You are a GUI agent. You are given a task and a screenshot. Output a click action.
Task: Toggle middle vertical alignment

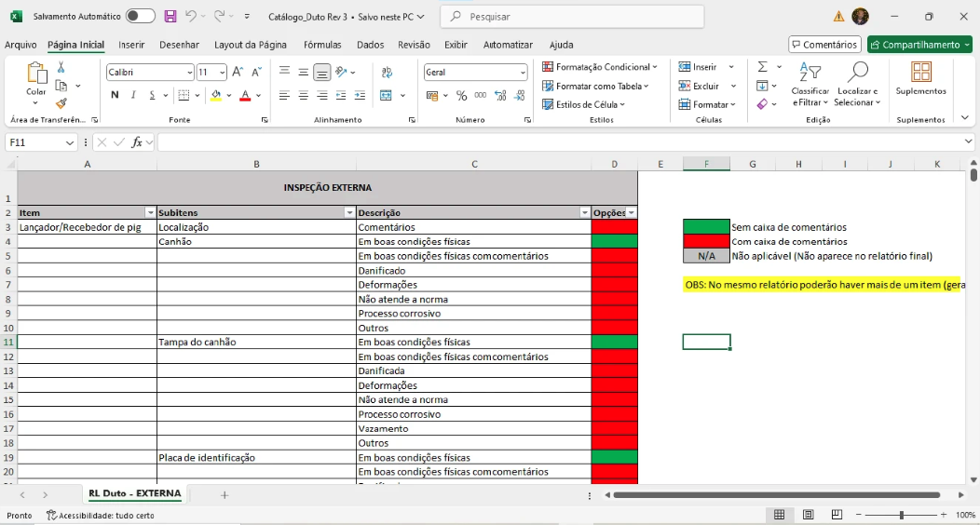coord(303,73)
